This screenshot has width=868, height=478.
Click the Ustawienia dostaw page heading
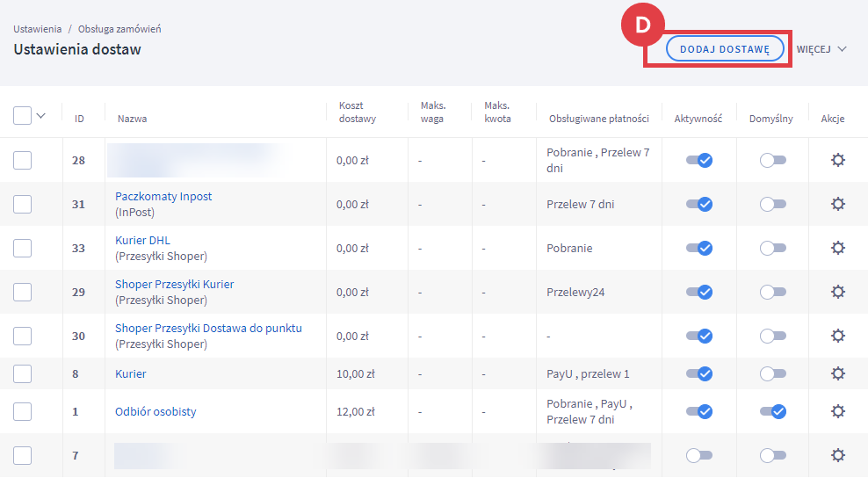77,49
